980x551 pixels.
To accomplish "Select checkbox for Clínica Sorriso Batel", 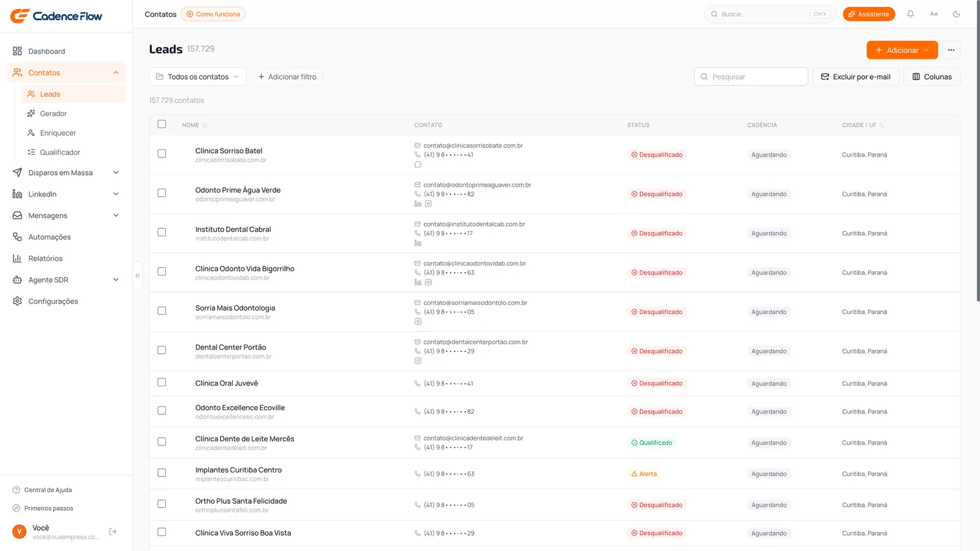I will pyautogui.click(x=162, y=154).
